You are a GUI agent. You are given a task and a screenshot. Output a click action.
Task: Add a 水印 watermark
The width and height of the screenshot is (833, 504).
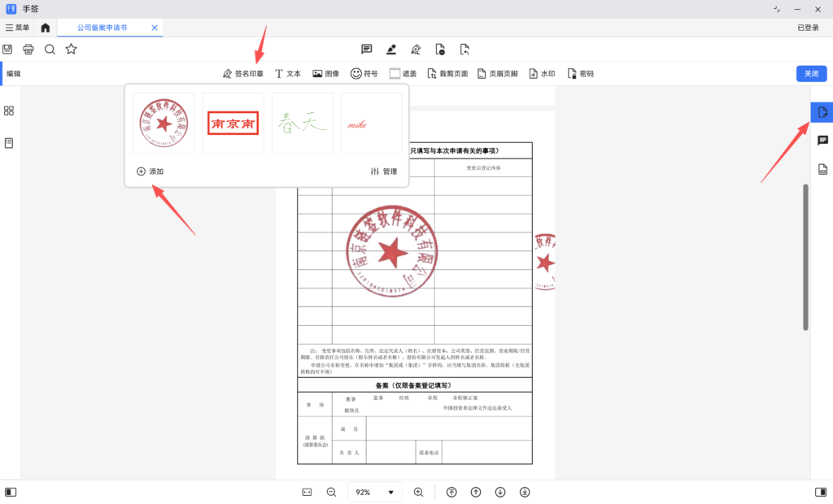(x=543, y=73)
